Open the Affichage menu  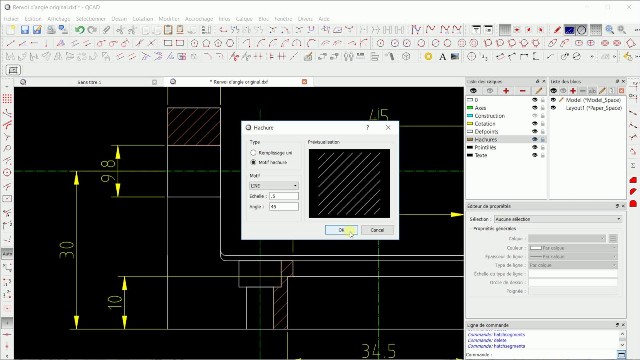[59, 19]
